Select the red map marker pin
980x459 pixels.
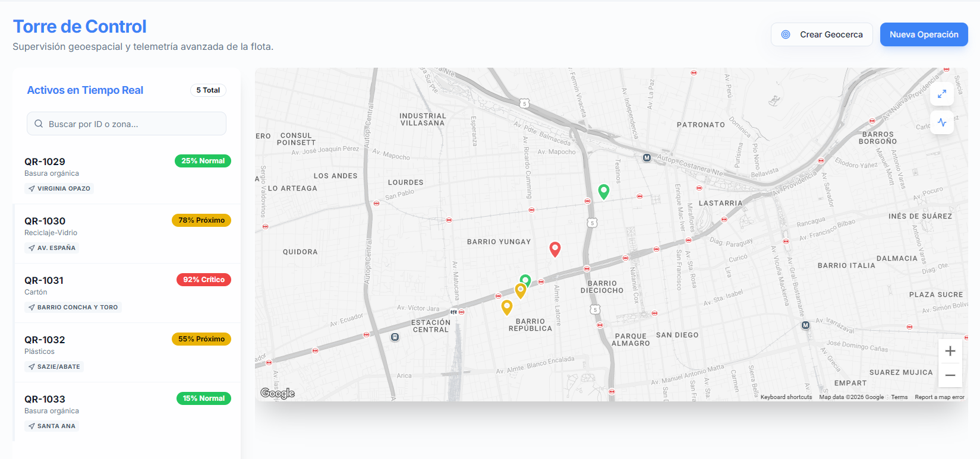554,249
